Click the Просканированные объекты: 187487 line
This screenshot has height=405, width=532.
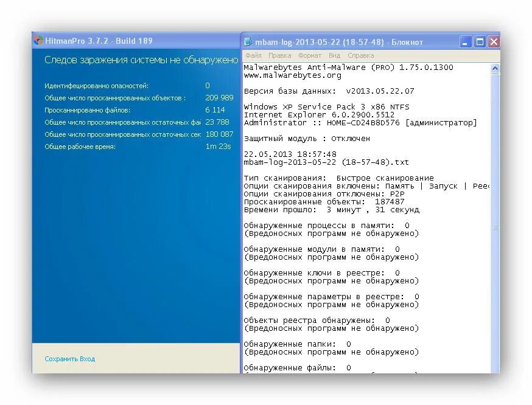(x=324, y=202)
